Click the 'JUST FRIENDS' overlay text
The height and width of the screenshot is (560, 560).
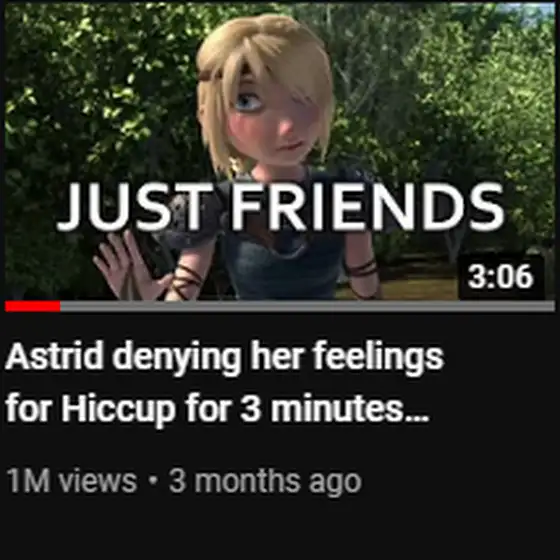point(281,206)
